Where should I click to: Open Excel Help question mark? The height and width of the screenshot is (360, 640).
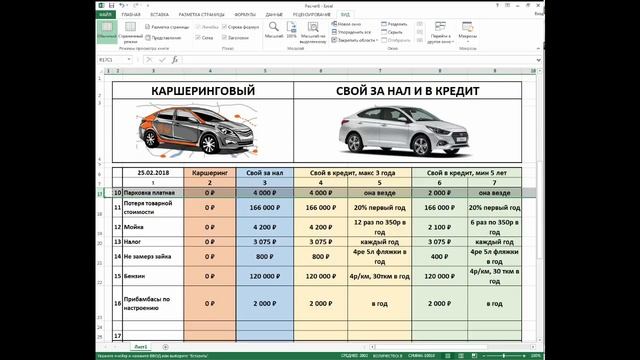[x=497, y=5]
